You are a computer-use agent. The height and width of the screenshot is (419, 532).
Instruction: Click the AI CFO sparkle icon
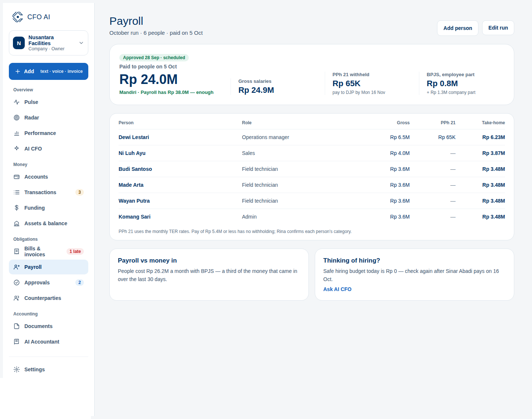click(17, 149)
